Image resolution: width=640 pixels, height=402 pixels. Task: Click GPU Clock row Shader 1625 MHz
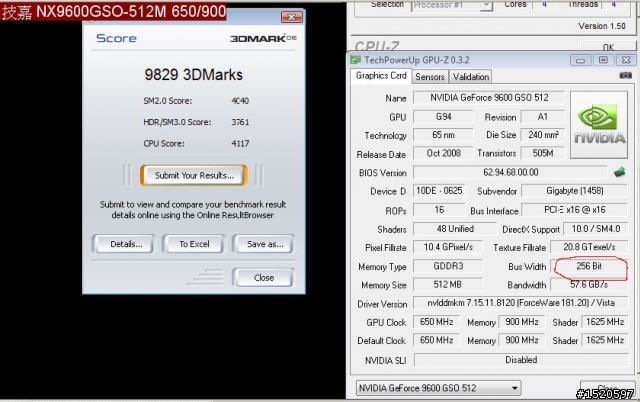pyautogui.click(x=605, y=322)
